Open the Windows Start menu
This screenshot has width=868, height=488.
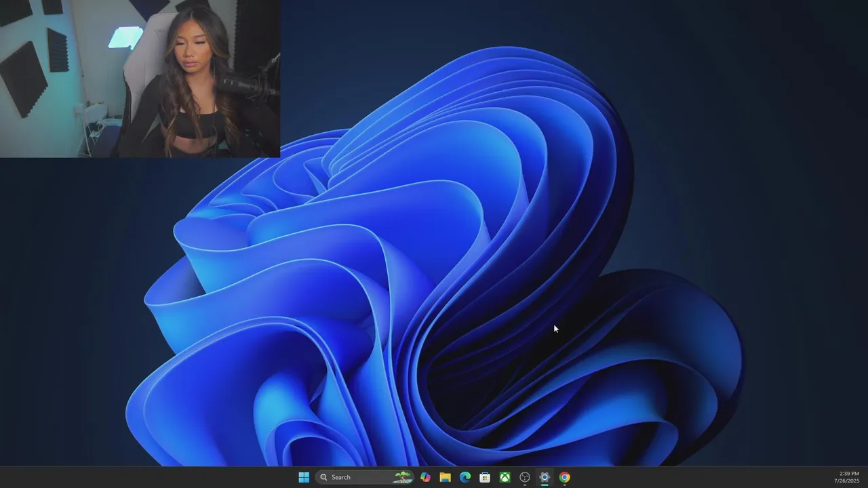(304, 477)
